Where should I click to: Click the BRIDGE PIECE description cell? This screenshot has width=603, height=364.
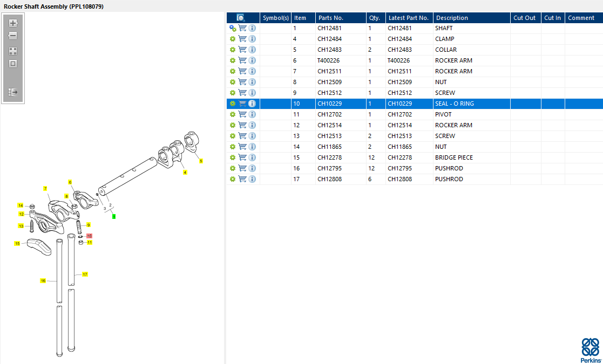coord(471,157)
